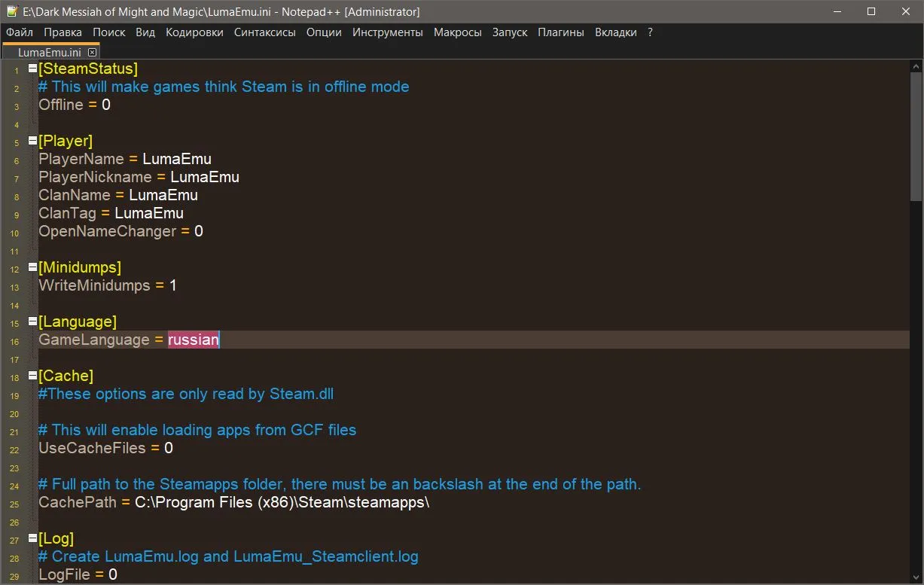Open the Синтаксисы menu
924x585 pixels.
[x=264, y=32]
